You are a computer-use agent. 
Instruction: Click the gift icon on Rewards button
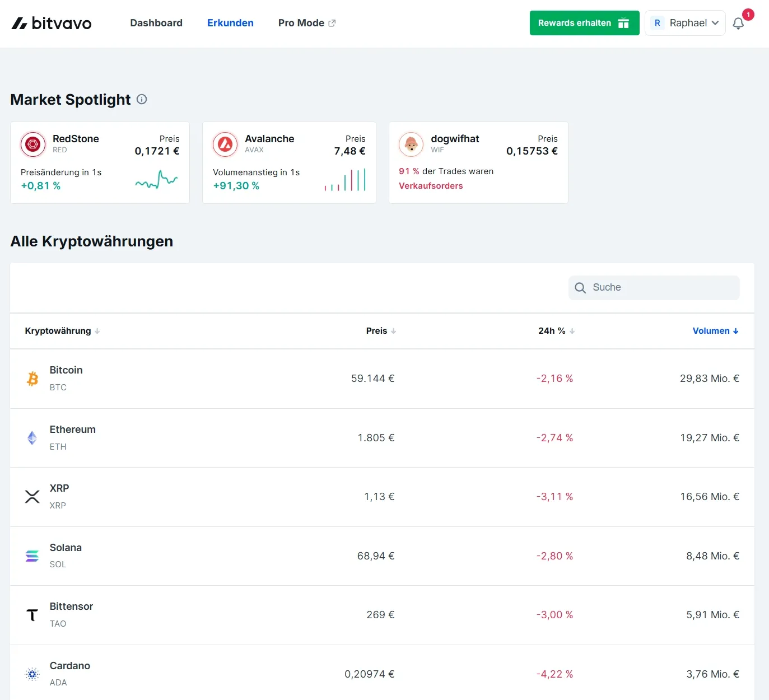(623, 23)
